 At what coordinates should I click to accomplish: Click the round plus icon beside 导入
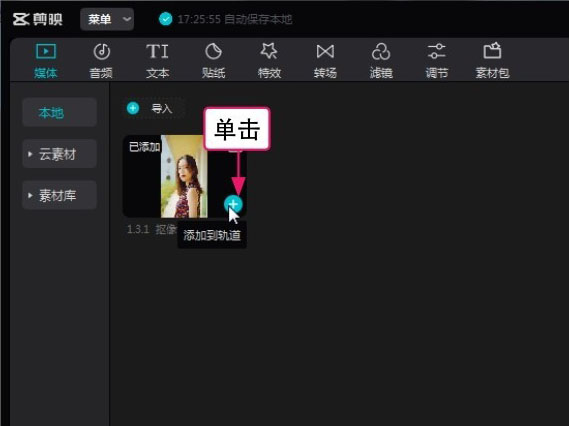133,108
